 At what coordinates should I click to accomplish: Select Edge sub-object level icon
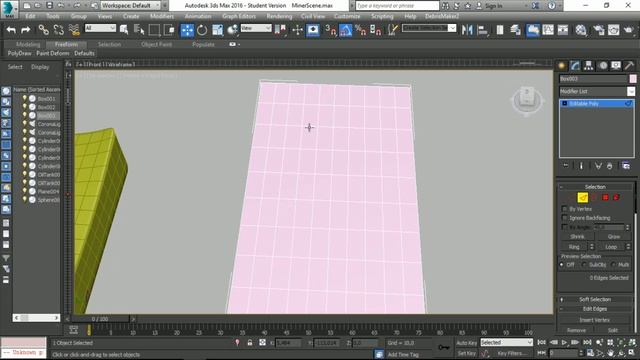tap(582, 198)
